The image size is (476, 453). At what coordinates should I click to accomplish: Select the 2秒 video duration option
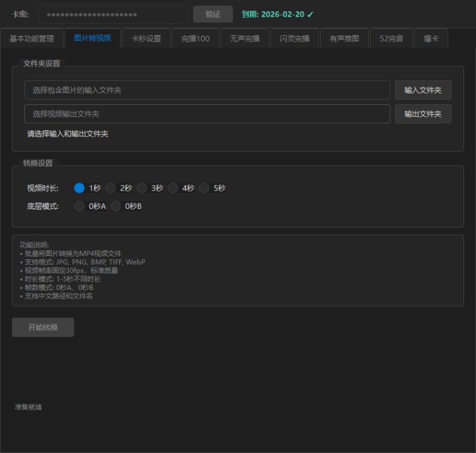(x=111, y=188)
